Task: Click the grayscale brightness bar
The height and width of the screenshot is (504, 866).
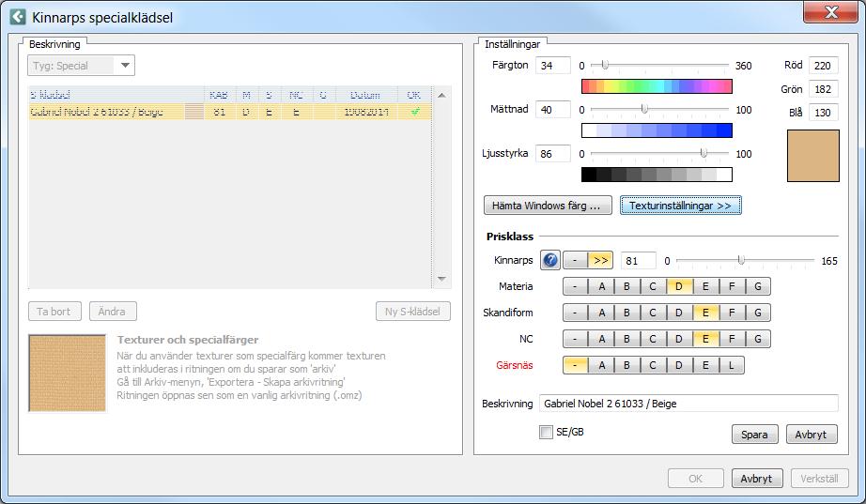Action: pyautogui.click(x=657, y=175)
